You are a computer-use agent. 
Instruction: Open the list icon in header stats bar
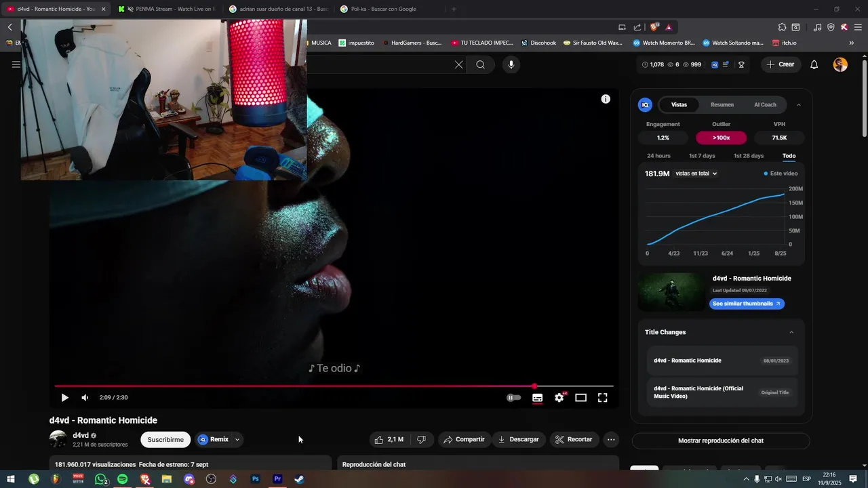[726, 64]
